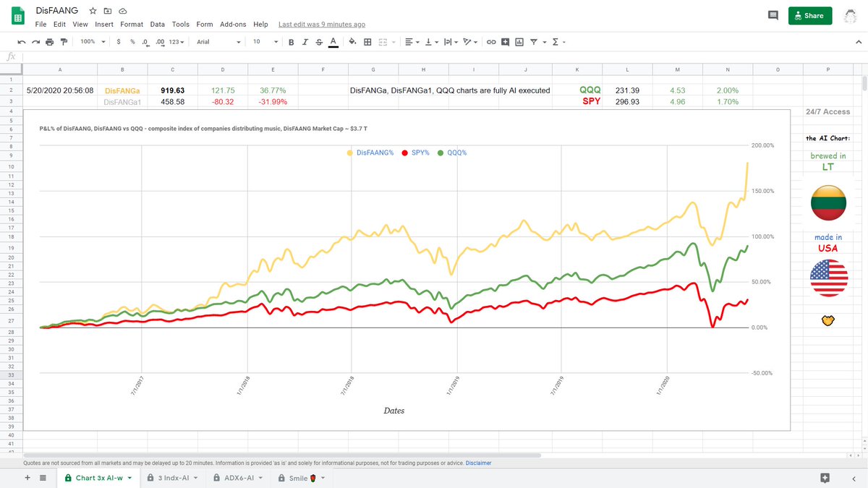Open Google Sheets home icon
Viewport: 868px width, 488px height.
(18, 16)
